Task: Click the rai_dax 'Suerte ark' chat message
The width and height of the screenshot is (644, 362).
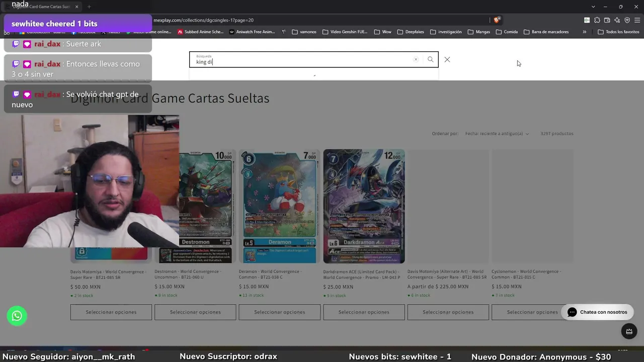Action: coord(77,44)
